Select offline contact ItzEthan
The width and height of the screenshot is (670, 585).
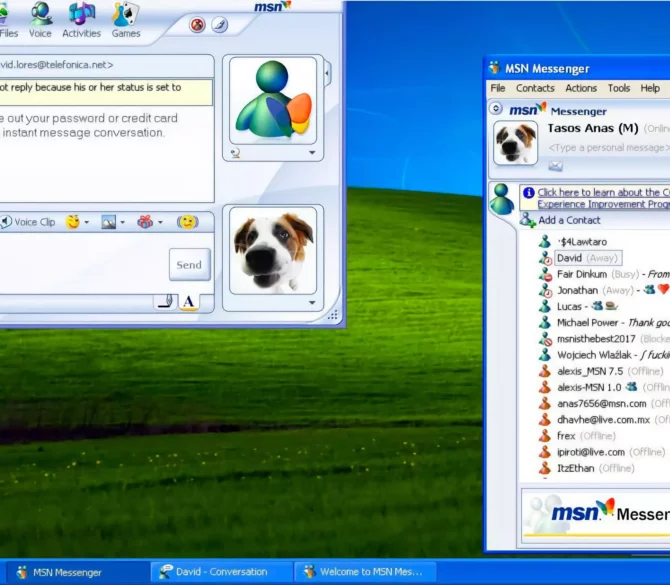coord(587,468)
